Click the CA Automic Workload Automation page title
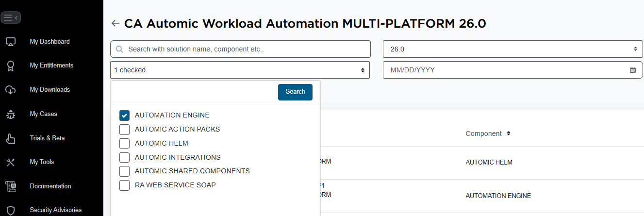The width and height of the screenshot is (644, 216). 305,23
